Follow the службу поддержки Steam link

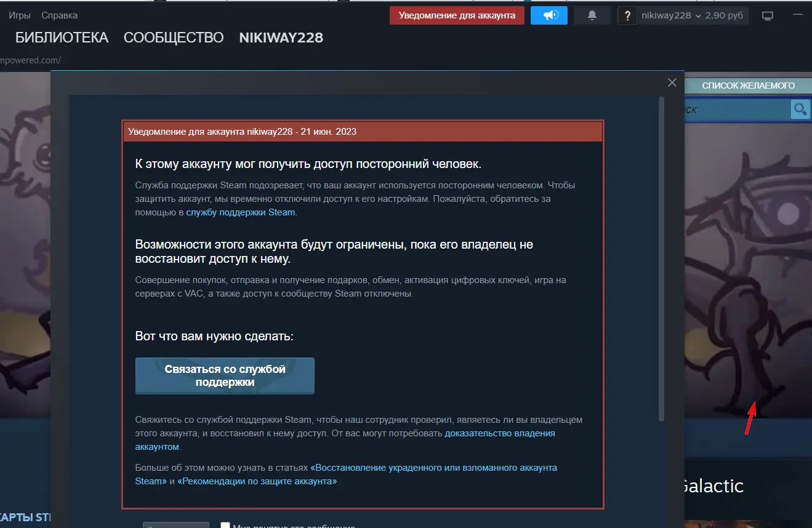pyautogui.click(x=241, y=212)
